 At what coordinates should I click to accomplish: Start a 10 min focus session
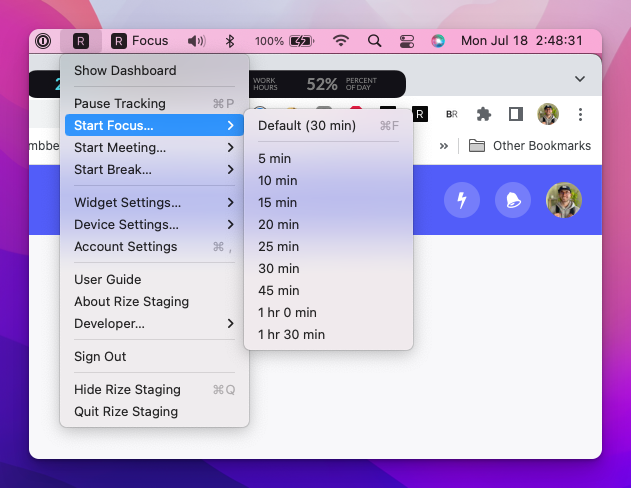point(328,181)
